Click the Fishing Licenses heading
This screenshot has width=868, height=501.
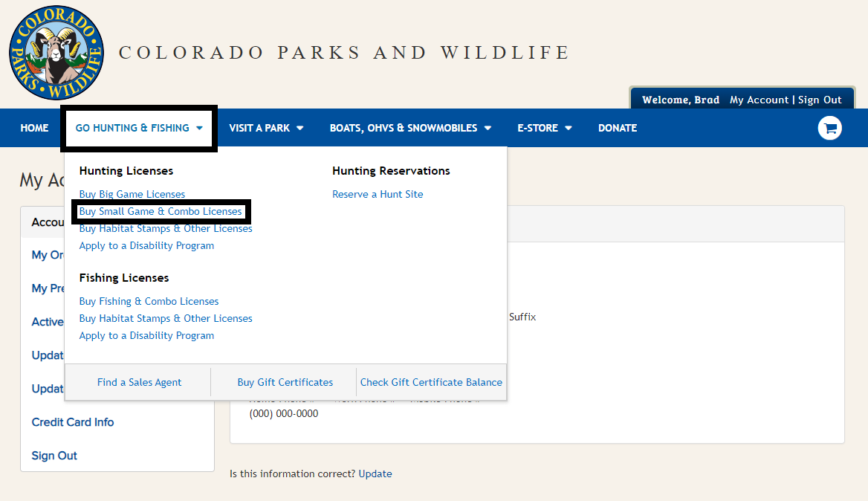124,278
